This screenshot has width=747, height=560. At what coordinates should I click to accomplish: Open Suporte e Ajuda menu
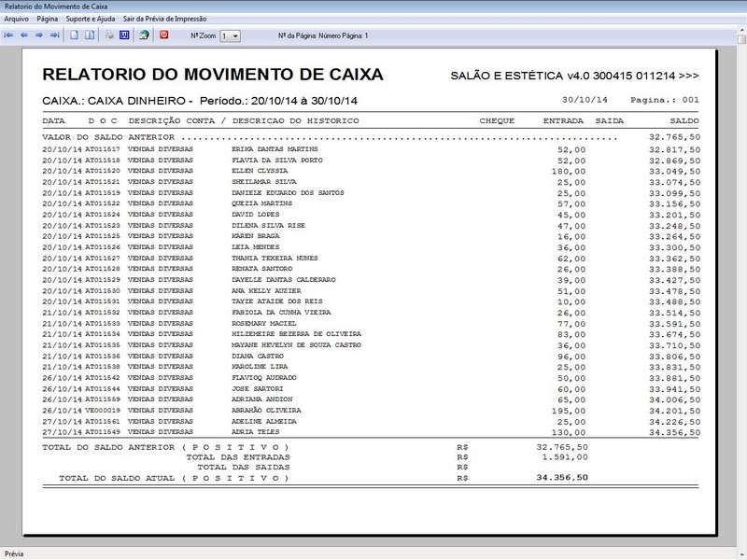coord(91,18)
